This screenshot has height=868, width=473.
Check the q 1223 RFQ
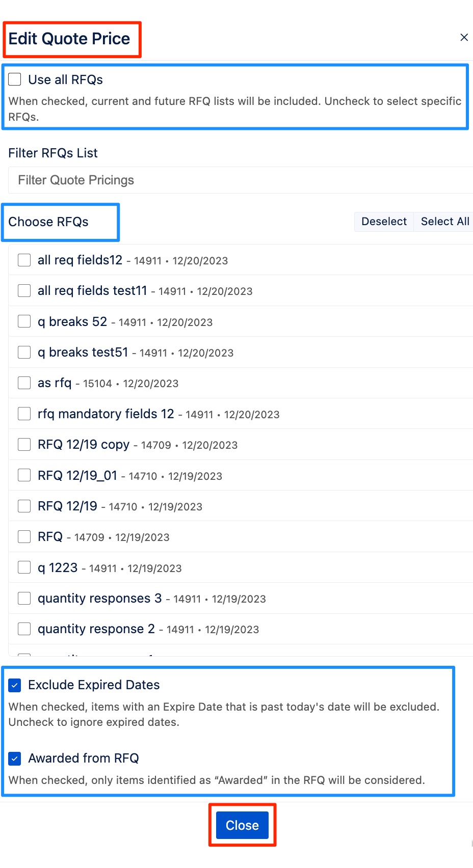pos(24,567)
